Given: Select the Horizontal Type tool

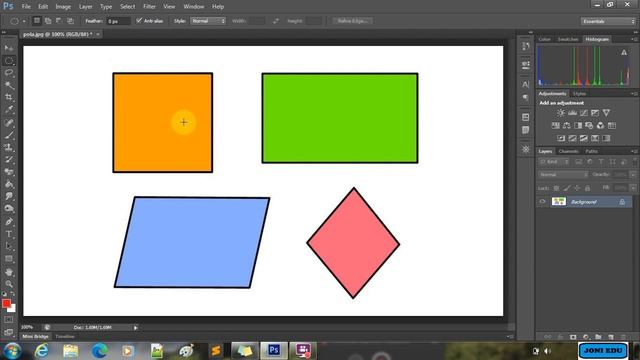Looking at the screenshot, I should (x=9, y=234).
